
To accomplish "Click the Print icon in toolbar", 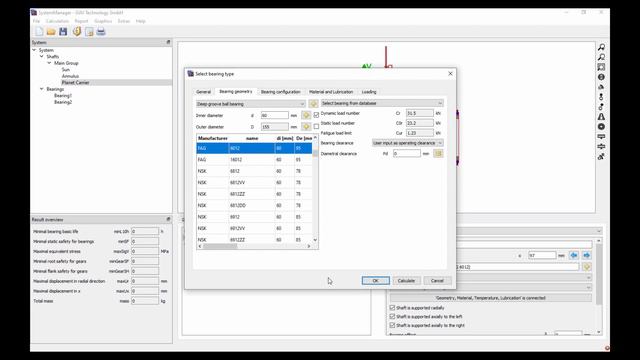I will pos(101,31).
